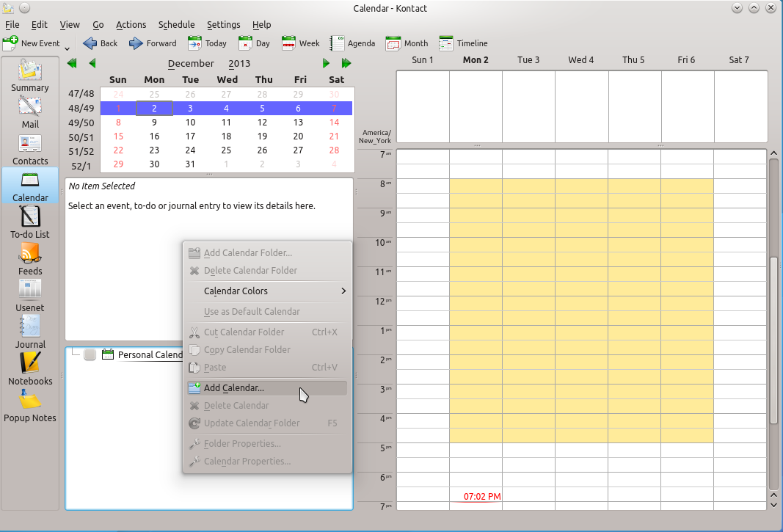Open the Journal component
The width and height of the screenshot is (783, 532).
pyautogui.click(x=30, y=332)
